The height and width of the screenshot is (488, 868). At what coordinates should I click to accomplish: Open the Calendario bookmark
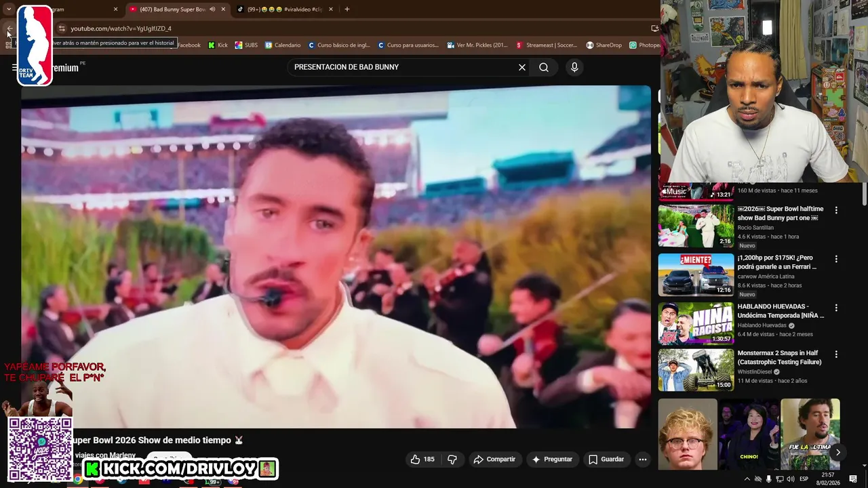pyautogui.click(x=283, y=45)
